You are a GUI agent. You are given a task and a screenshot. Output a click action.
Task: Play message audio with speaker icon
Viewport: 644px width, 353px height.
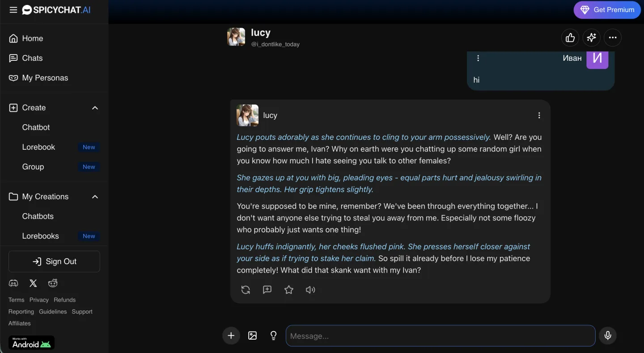[310, 290]
